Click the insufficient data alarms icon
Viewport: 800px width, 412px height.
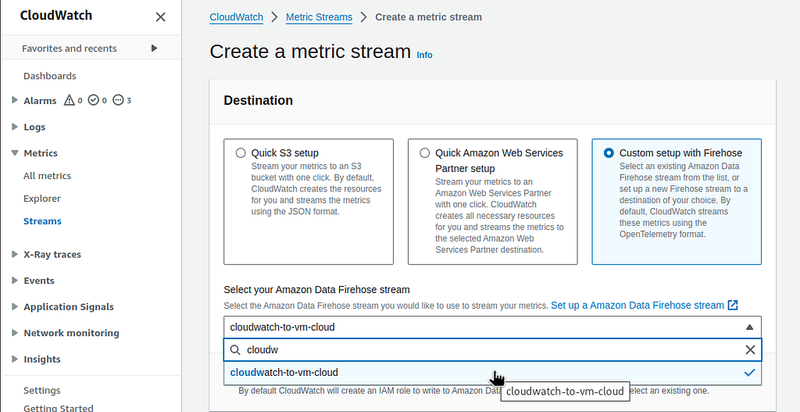pyautogui.click(x=118, y=100)
